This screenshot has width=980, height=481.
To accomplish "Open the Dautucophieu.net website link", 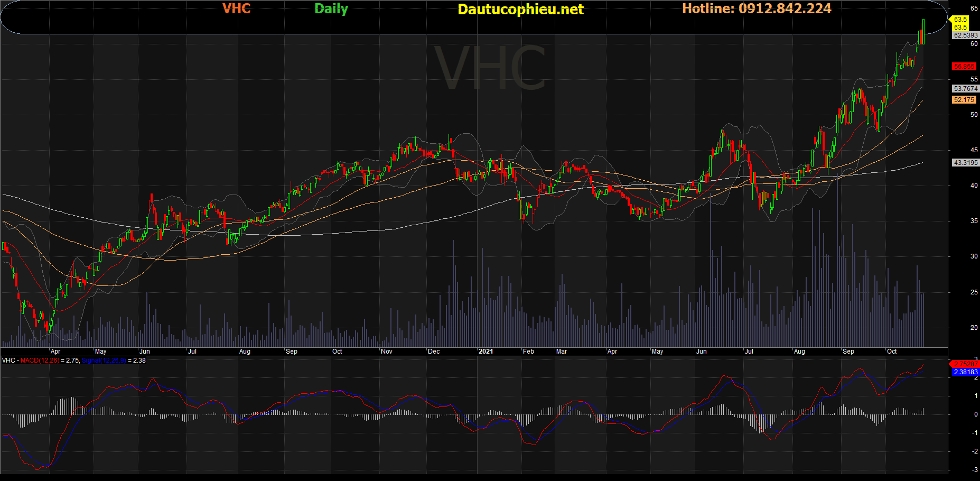I will pyautogui.click(x=520, y=10).
